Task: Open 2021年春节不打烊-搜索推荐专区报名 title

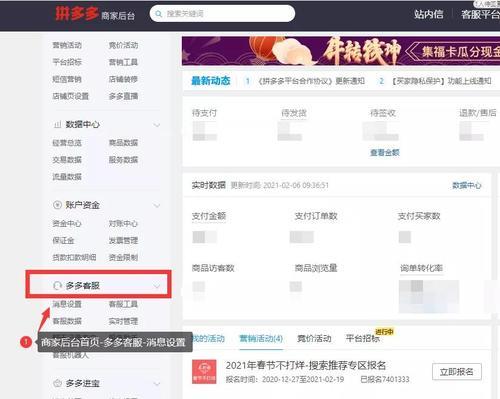Action: (306, 365)
